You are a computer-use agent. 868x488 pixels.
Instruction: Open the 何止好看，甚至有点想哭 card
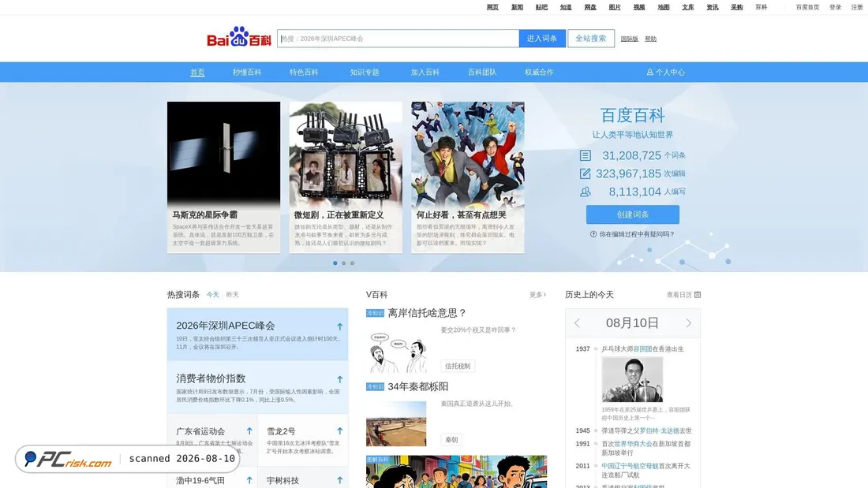(x=468, y=177)
